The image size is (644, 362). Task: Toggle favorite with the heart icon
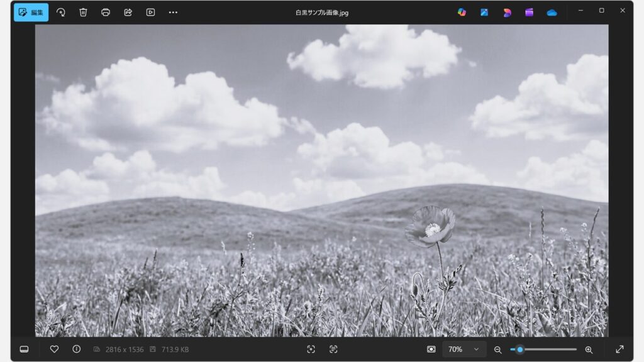coord(54,349)
